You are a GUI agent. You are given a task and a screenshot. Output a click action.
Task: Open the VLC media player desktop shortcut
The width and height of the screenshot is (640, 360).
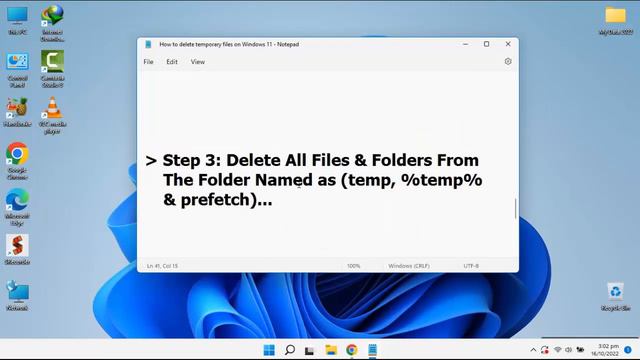pos(52,115)
